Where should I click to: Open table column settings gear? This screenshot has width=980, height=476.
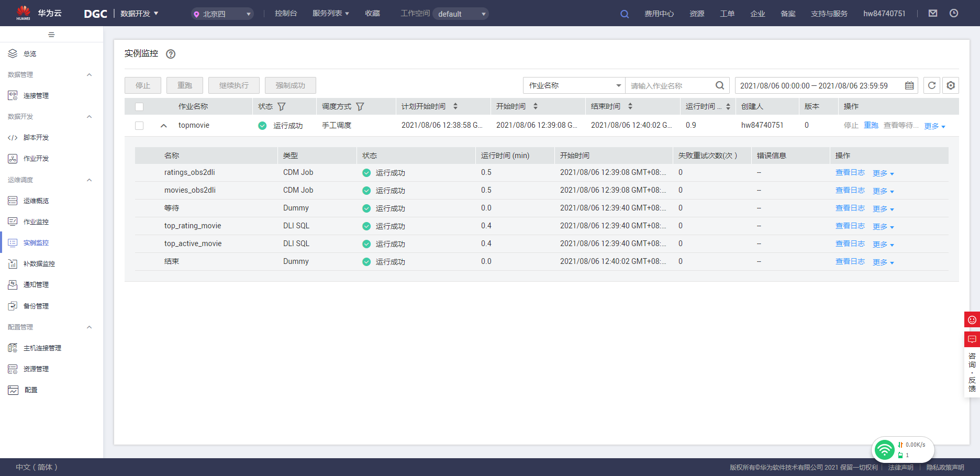[x=951, y=85]
